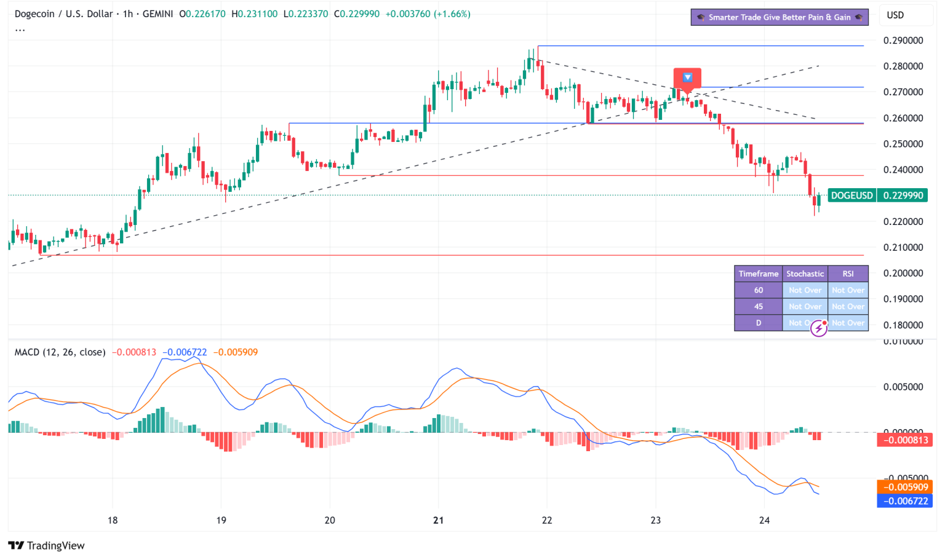This screenshot has width=945, height=560.
Task: Click the Stochastic Not Over cell for timeframe 60
Action: point(805,290)
